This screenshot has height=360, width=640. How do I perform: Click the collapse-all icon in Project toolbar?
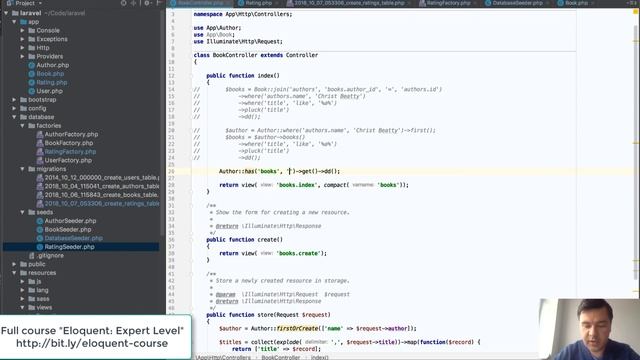[134, 3]
